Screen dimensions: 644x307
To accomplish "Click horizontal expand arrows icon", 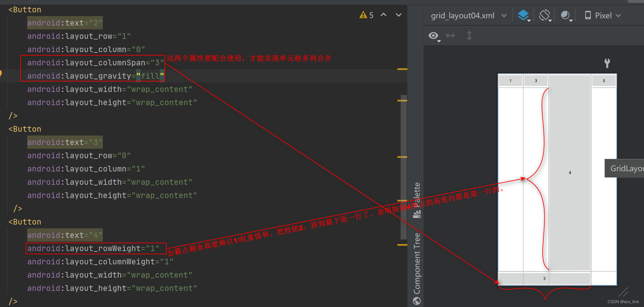I will (450, 36).
